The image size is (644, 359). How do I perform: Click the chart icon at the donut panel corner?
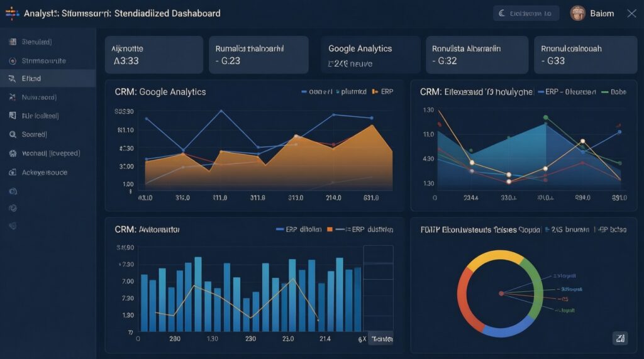(x=619, y=339)
